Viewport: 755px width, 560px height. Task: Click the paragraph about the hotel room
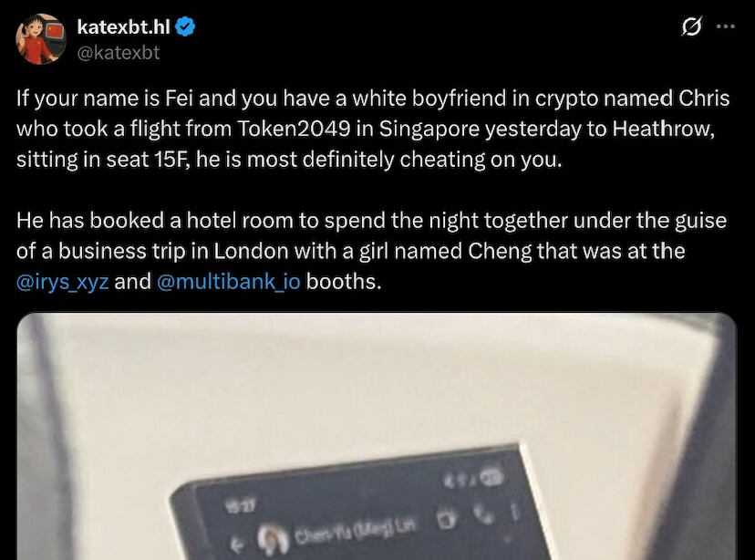[x=371, y=251]
